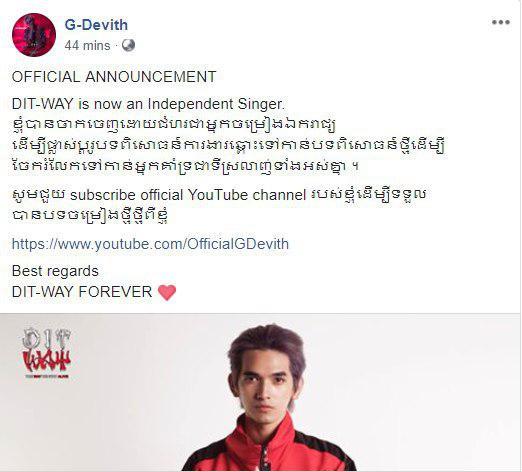Click the last Khmer line above URL
This screenshot has height=472, width=522.
coord(90,215)
